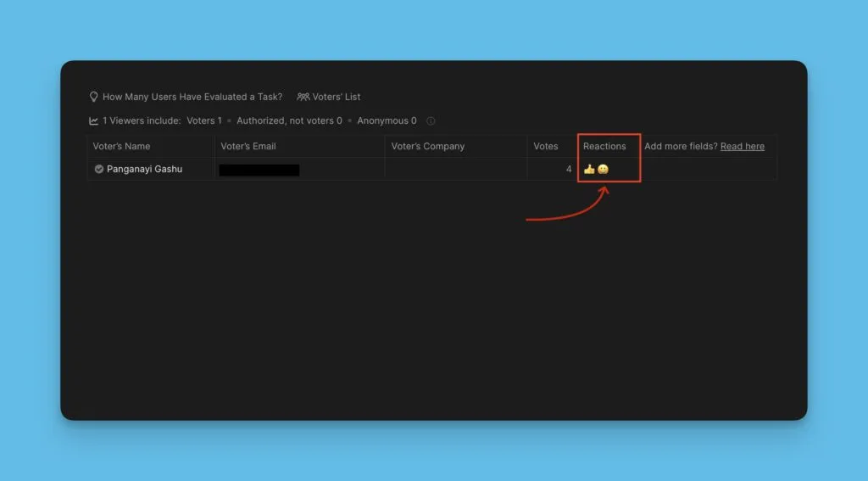Click the empty Voter's Company cell

455,170
